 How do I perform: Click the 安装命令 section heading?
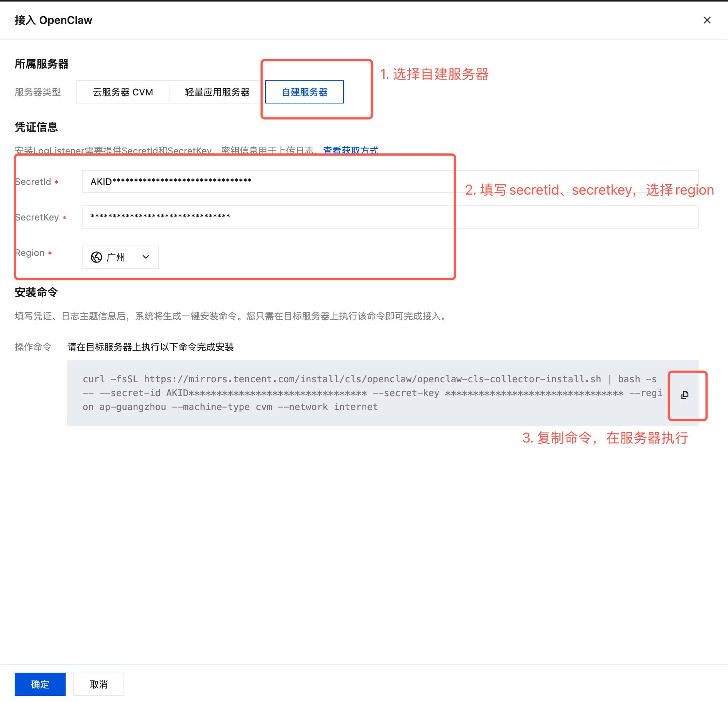tap(36, 292)
